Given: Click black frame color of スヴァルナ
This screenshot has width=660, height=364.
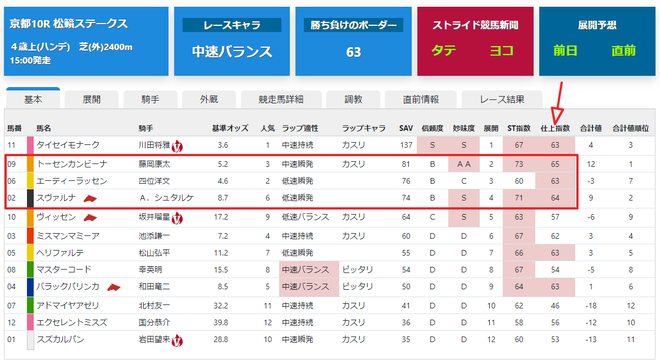Looking at the screenshot, I should point(30,198).
